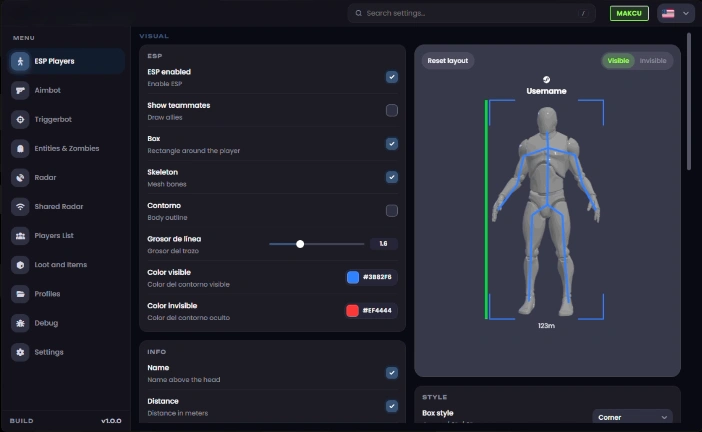702x432 pixels.
Task: Uncheck the Box rectangle option
Action: [x=392, y=144]
